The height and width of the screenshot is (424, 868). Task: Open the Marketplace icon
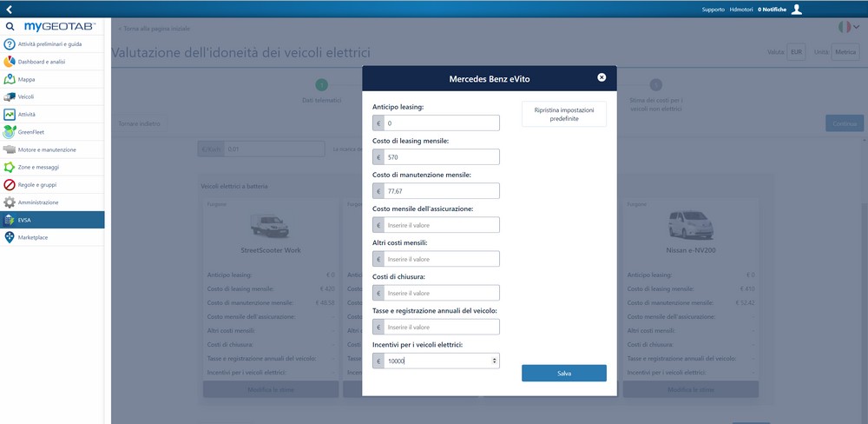[x=10, y=237]
